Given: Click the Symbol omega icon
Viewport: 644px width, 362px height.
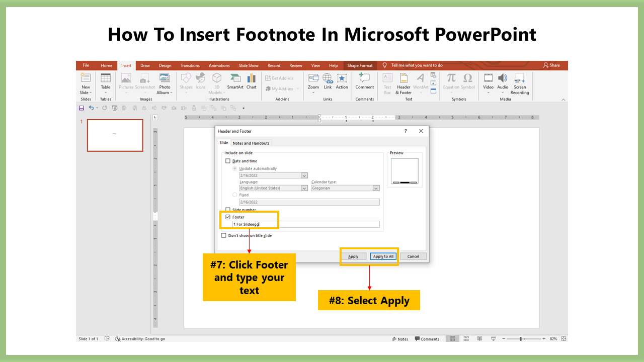Looking at the screenshot, I should pos(467,78).
